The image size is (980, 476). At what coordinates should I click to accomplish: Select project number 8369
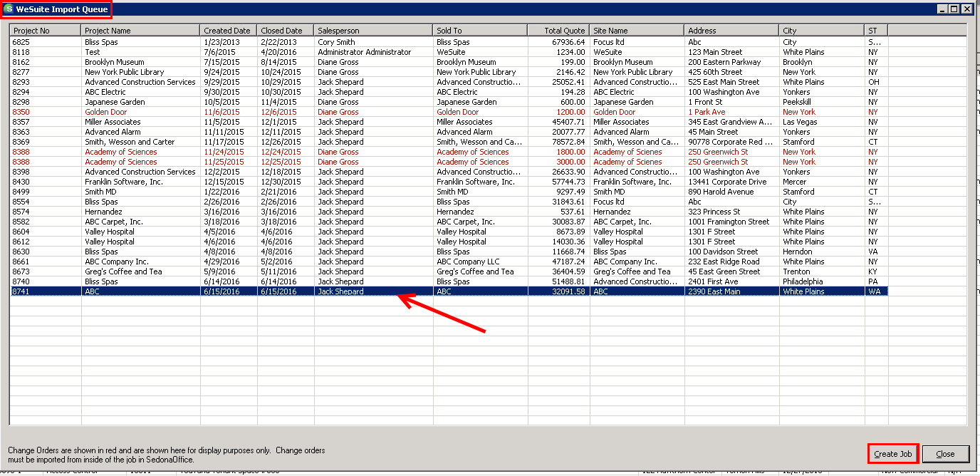21,142
